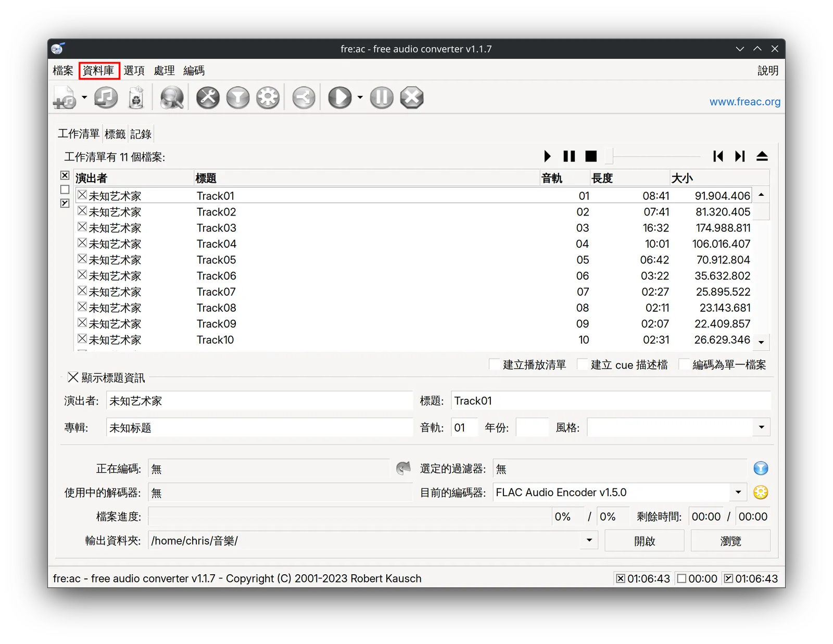Image resolution: width=833 pixels, height=644 pixels.
Task: Stop encoding with toolbar X icon
Action: [x=412, y=98]
